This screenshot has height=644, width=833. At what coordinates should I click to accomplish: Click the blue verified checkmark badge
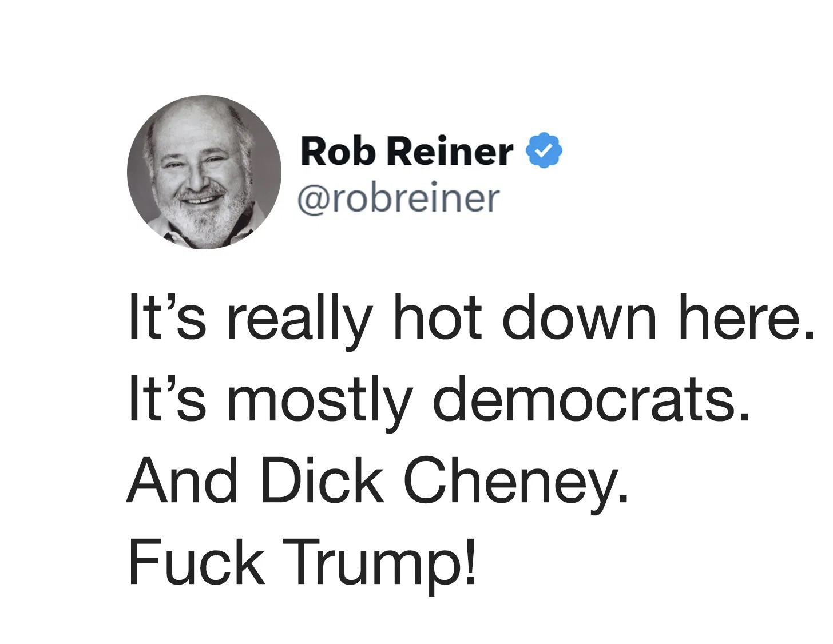point(544,150)
